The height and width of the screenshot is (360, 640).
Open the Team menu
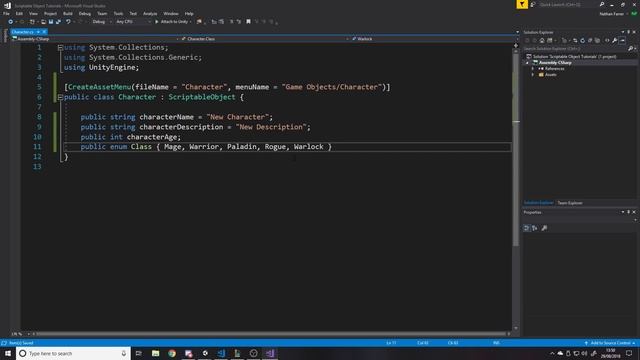click(x=102, y=13)
